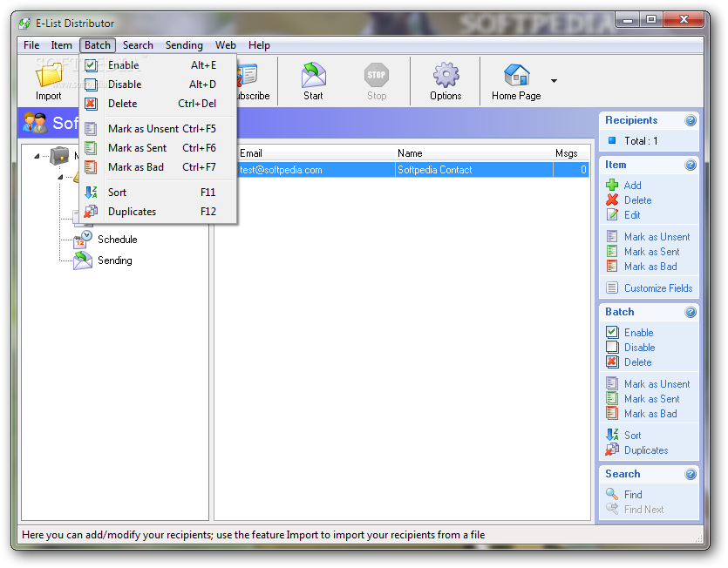
Task: Open Options via the gear icon
Action: tap(446, 75)
